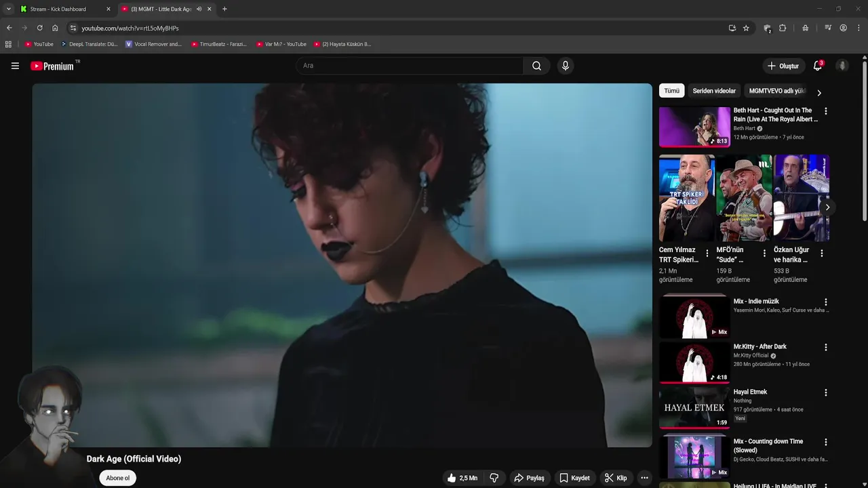
Task: Open the Hayata Küskün bookmark
Action: tap(342, 44)
